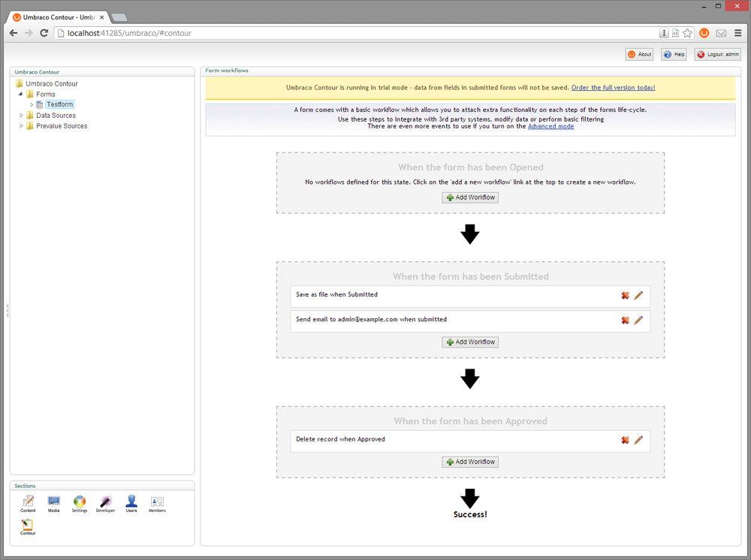The image size is (751, 560).
Task: Click the 'When the form has been Opened' heading
Action: (470, 167)
